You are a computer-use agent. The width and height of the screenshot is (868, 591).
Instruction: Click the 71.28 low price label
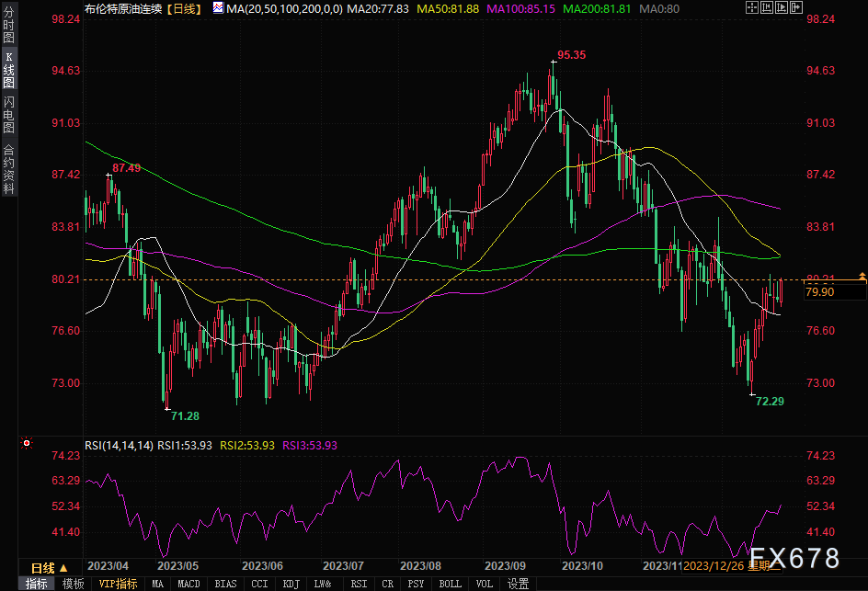click(x=185, y=416)
